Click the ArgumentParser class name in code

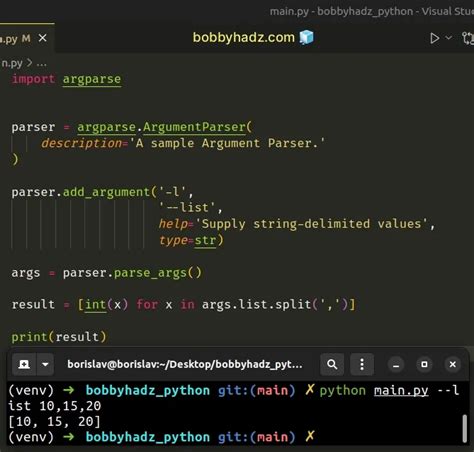[194, 127]
